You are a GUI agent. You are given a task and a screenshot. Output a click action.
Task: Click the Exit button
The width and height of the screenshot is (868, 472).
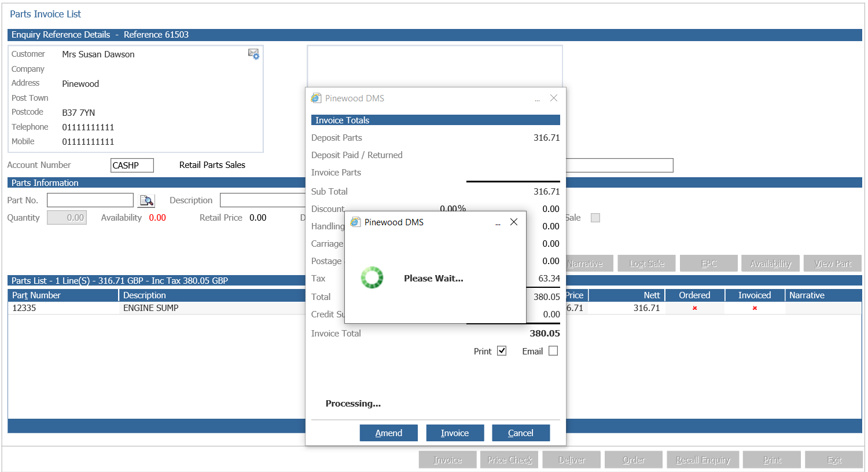tap(834, 460)
